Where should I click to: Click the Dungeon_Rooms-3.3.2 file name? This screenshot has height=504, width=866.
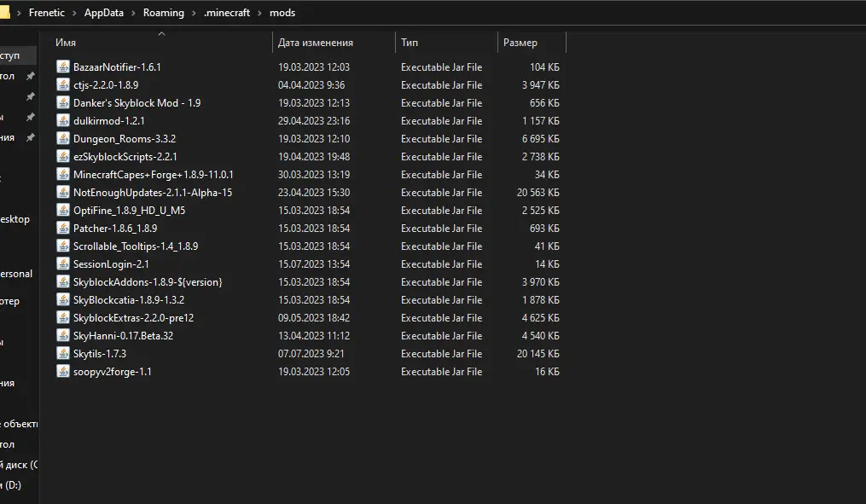pyautogui.click(x=125, y=139)
